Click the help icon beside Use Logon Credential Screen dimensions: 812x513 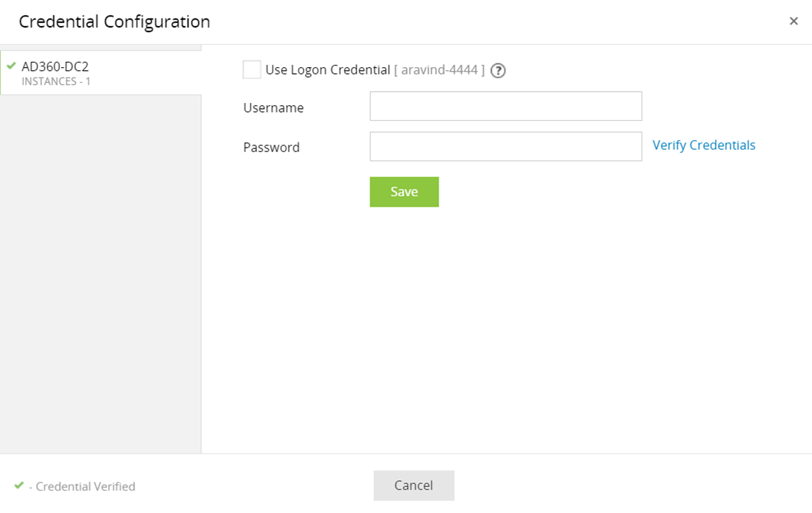(x=498, y=69)
